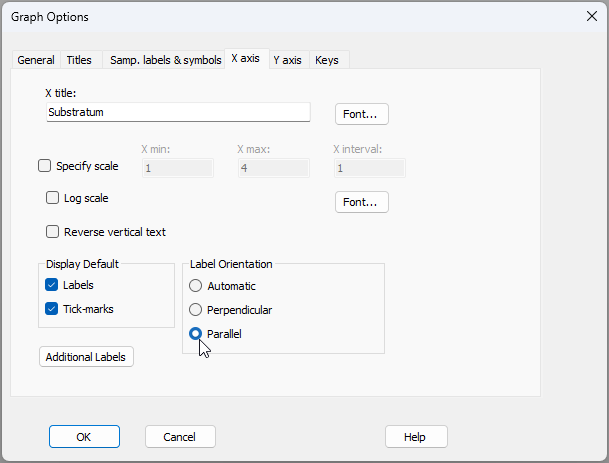Disable the Tick-marks checkbox
609x463 pixels.
coord(53,309)
